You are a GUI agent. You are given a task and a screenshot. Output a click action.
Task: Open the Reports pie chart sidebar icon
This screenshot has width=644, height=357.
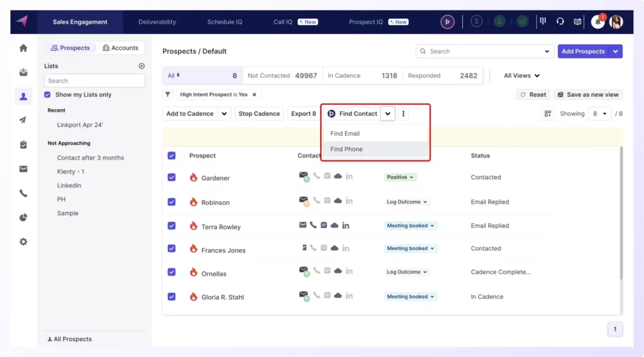(23, 217)
